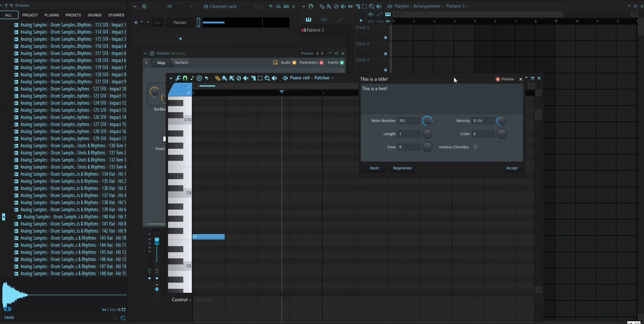Toggle the Useless Checkbox option
This screenshot has height=324, width=644.
(475, 147)
